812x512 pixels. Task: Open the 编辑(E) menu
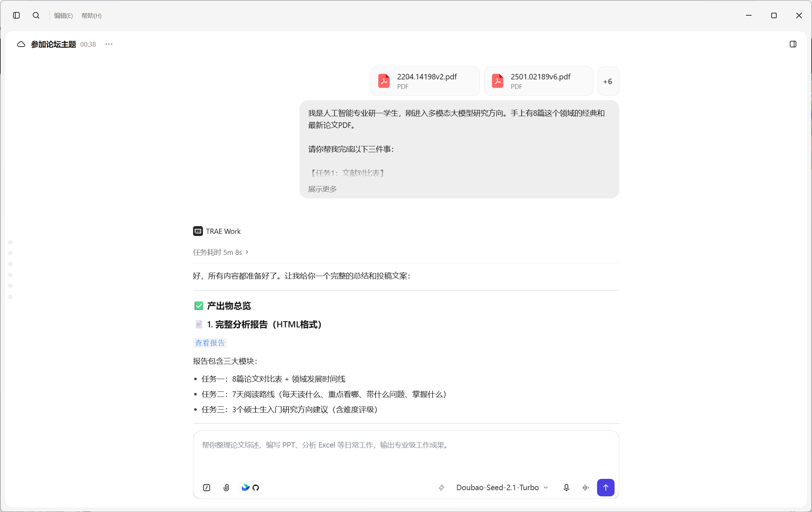point(63,16)
